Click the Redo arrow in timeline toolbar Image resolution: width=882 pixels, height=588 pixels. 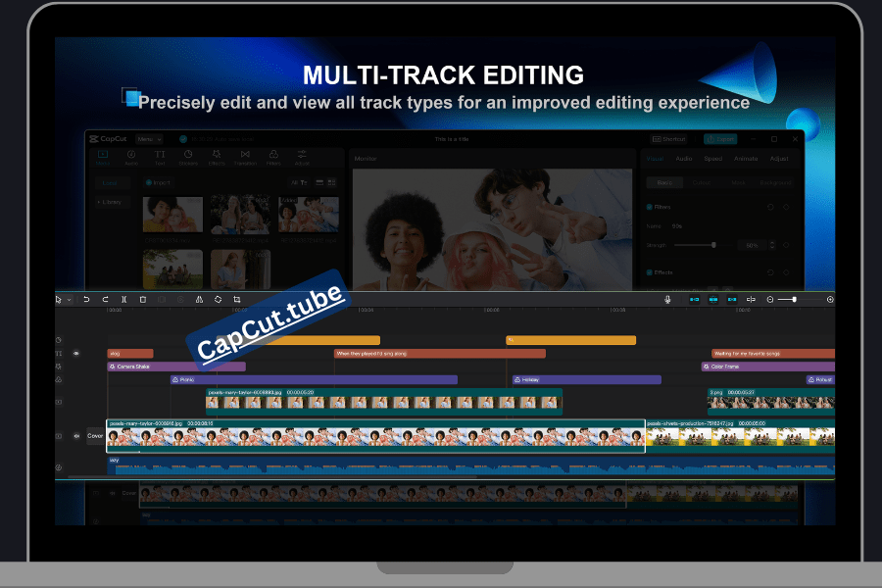tap(105, 300)
